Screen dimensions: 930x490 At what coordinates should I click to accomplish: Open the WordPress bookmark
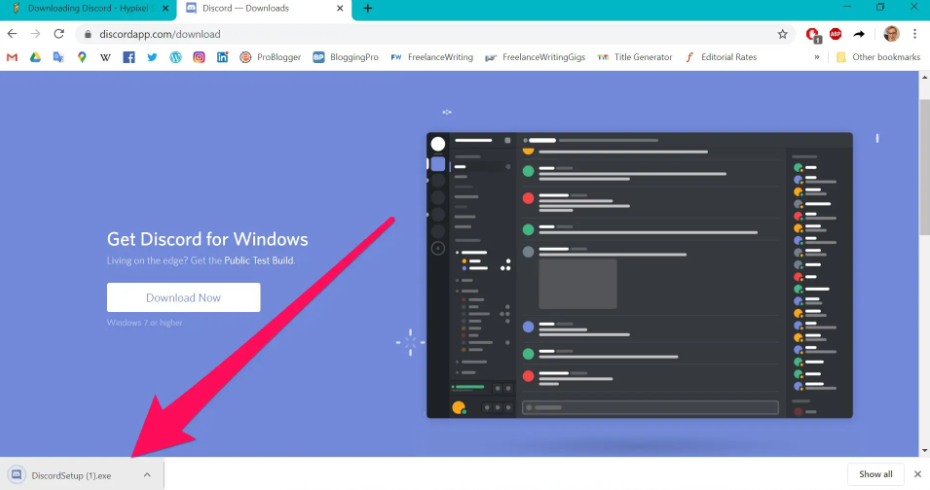click(x=176, y=57)
